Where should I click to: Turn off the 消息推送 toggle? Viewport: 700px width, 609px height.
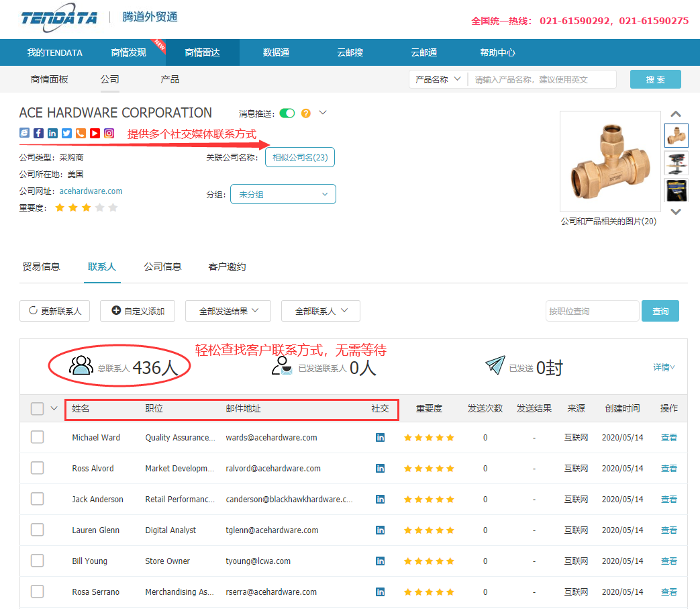point(287,113)
